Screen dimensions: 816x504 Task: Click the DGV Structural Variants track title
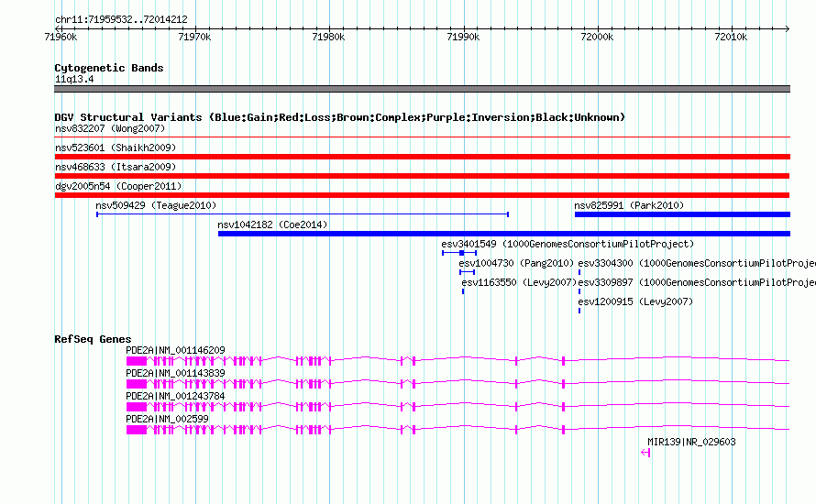(x=340, y=117)
